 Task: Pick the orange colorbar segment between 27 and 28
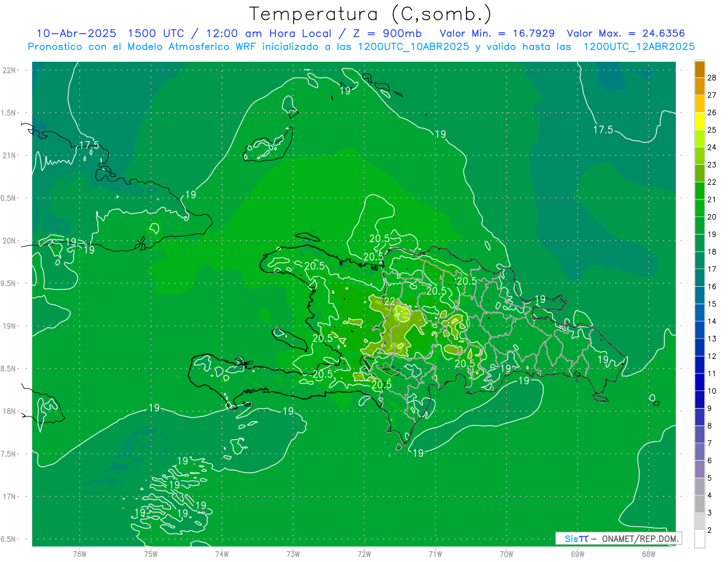click(x=699, y=86)
